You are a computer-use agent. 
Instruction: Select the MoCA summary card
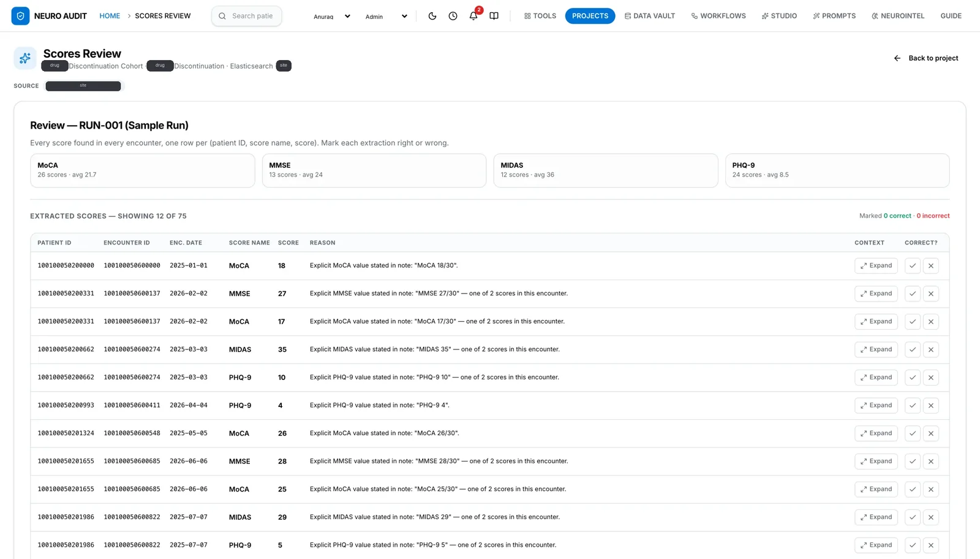pyautogui.click(x=142, y=170)
